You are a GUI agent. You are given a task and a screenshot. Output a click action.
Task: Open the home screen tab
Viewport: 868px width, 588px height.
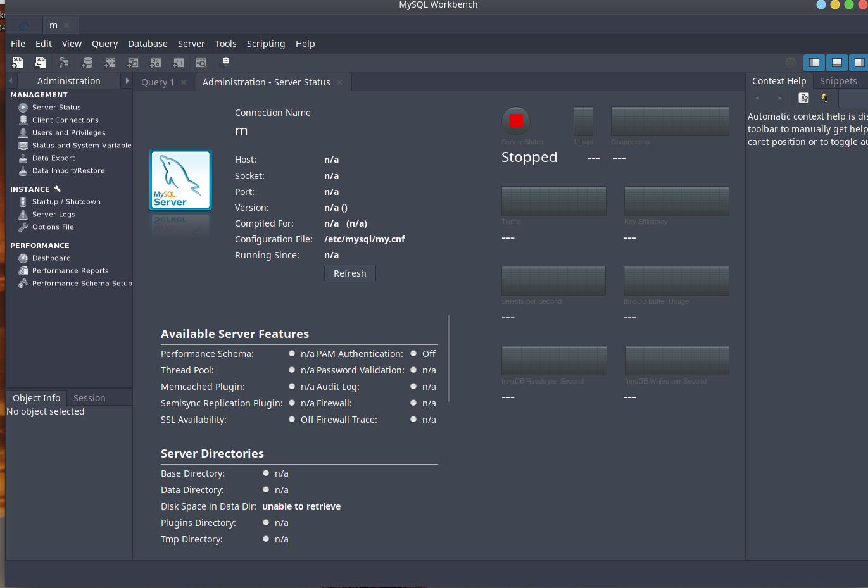[x=24, y=25]
